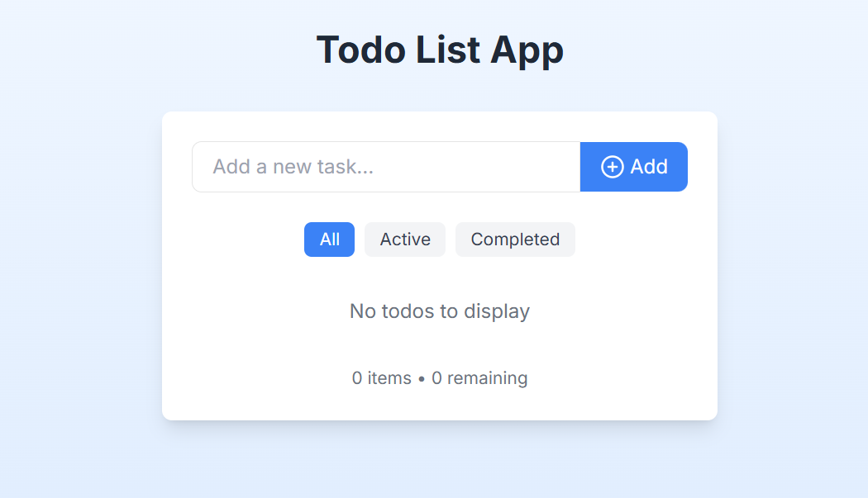Click the plus circle icon inside Add button

[x=612, y=167]
